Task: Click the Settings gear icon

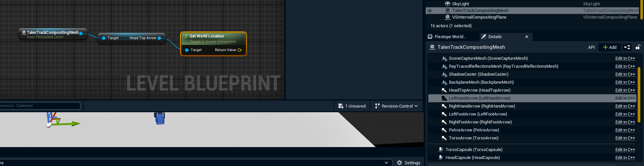Action: [x=399, y=163]
